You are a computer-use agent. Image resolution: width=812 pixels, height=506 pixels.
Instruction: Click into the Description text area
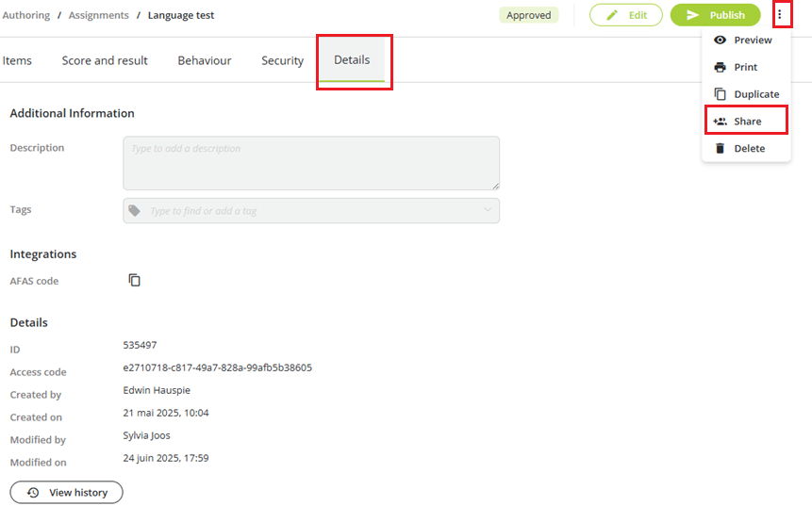coord(311,163)
